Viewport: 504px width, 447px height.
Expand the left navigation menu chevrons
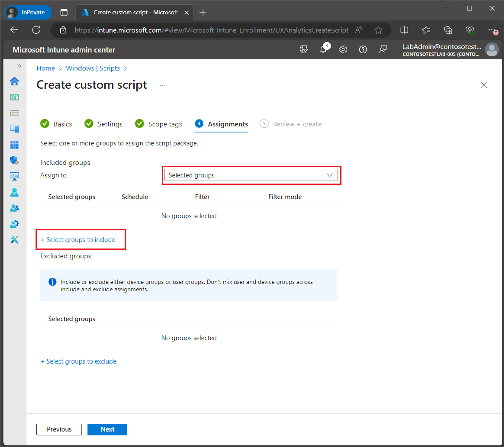coord(19,66)
